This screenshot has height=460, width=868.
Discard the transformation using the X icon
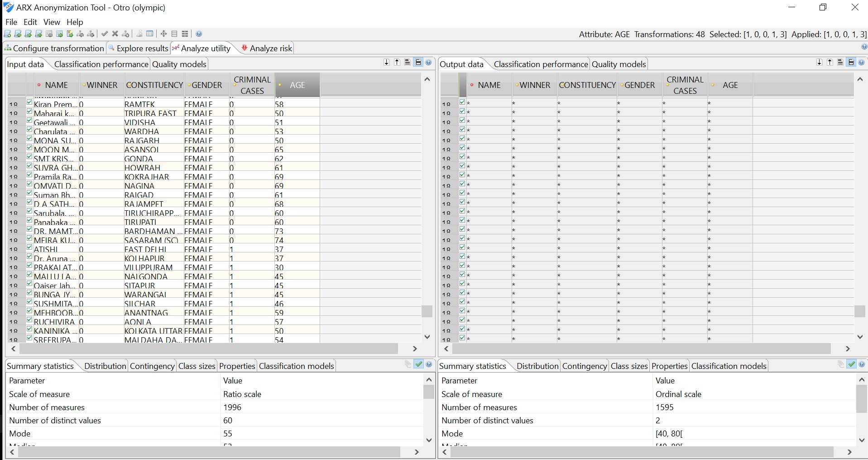[115, 34]
